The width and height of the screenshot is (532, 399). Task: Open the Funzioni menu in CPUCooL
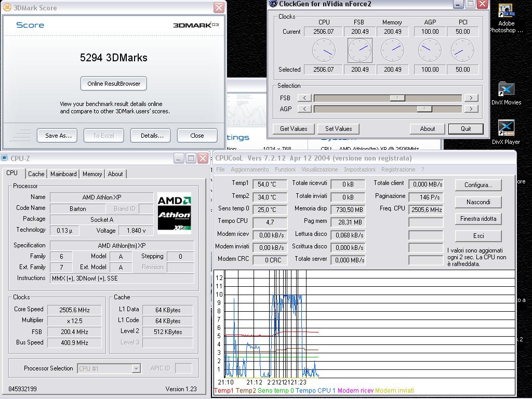tap(285, 169)
